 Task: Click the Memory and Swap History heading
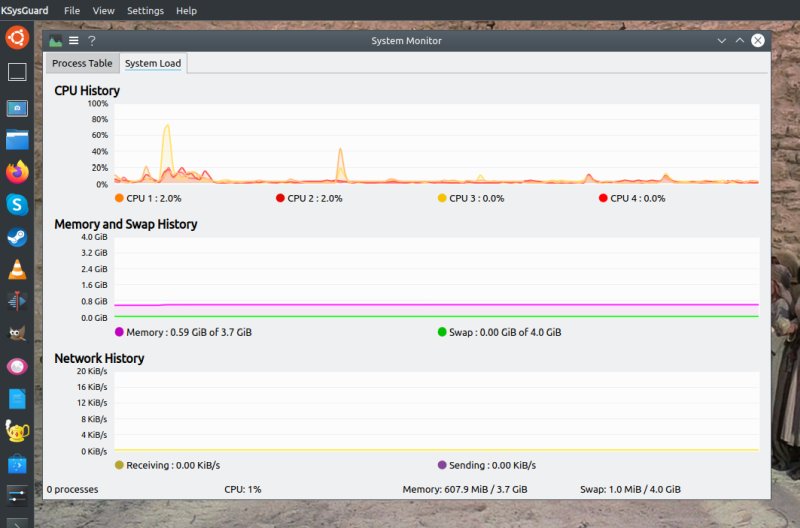coord(126,224)
